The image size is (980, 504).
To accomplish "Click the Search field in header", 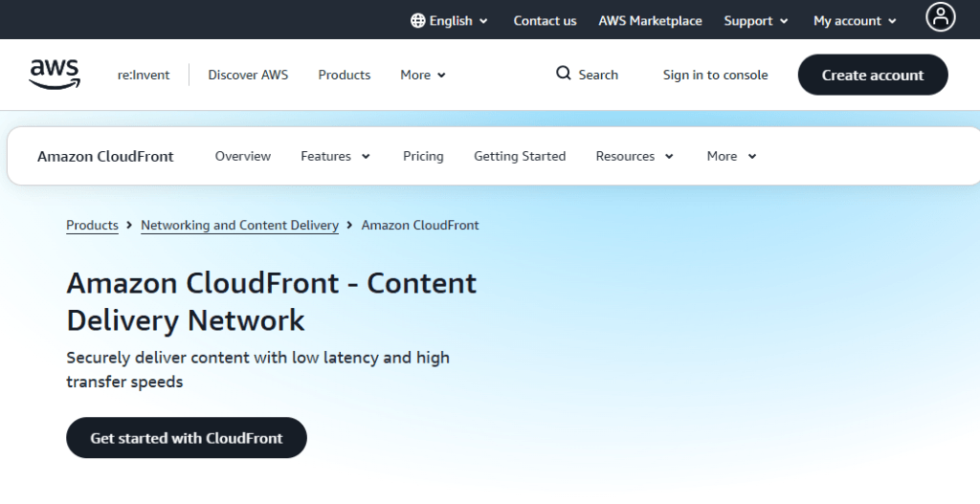I will coord(587,75).
